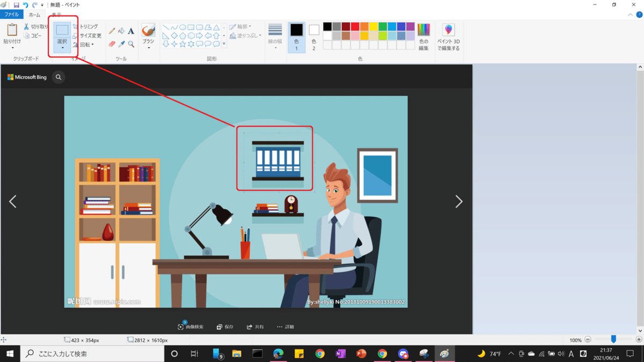The image size is (644, 362).
Task: Click 保存 (save) in the pasted image
Action: coord(225,327)
